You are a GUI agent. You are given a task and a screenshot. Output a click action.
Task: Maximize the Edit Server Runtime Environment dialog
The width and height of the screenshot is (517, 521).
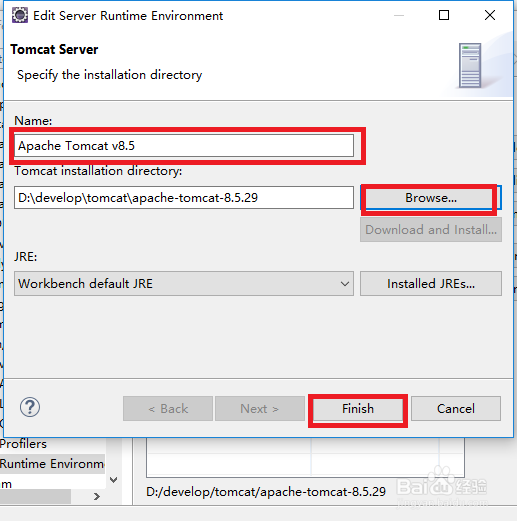click(x=444, y=15)
